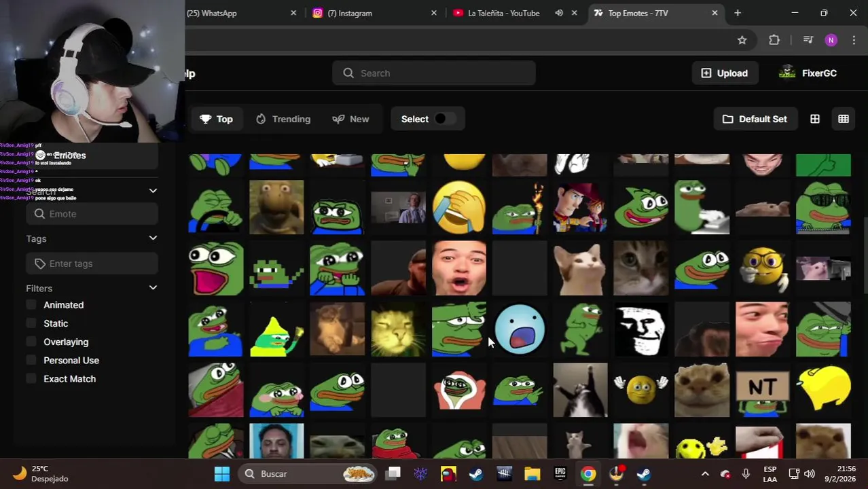868x489 pixels.
Task: Switch to New emotes tab
Action: [350, 119]
